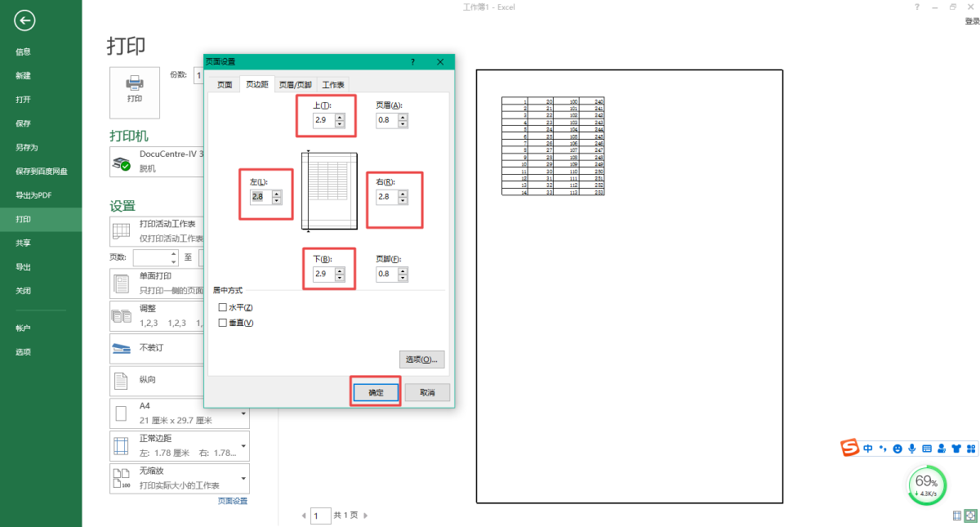Click Zoom to Page icon in preview corner
This screenshot has height=527, width=980.
[970, 516]
